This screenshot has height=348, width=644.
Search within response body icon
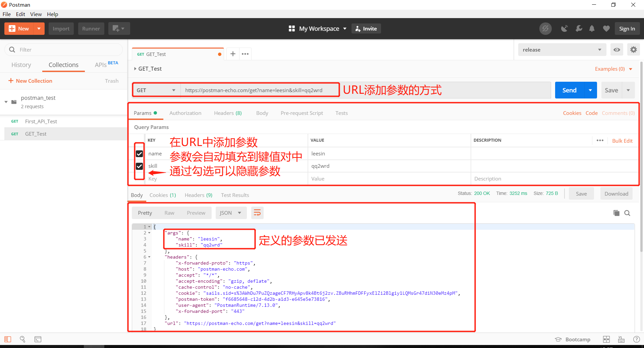[627, 213]
